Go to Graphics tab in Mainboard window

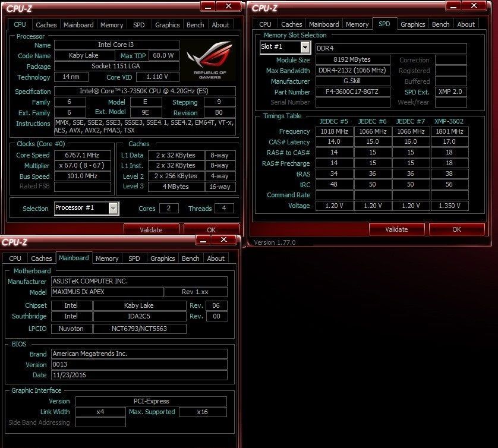tap(163, 258)
